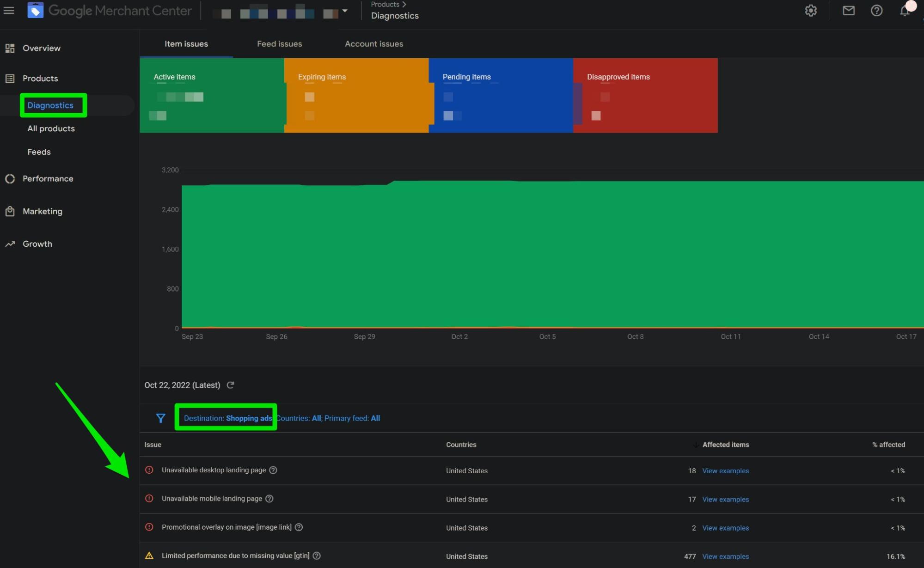Open the hamburger main menu
Image resolution: width=924 pixels, height=568 pixels.
pos(9,10)
